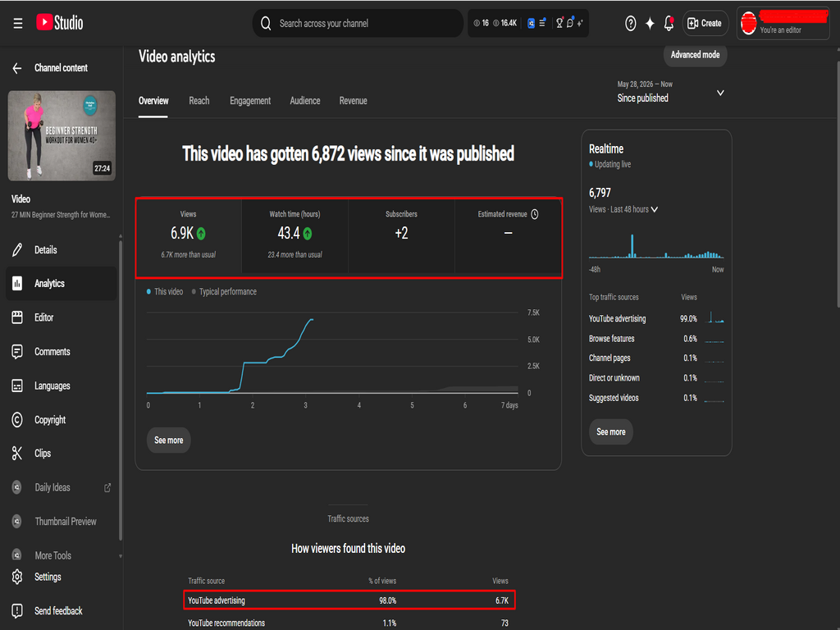Click the Create button

point(705,23)
